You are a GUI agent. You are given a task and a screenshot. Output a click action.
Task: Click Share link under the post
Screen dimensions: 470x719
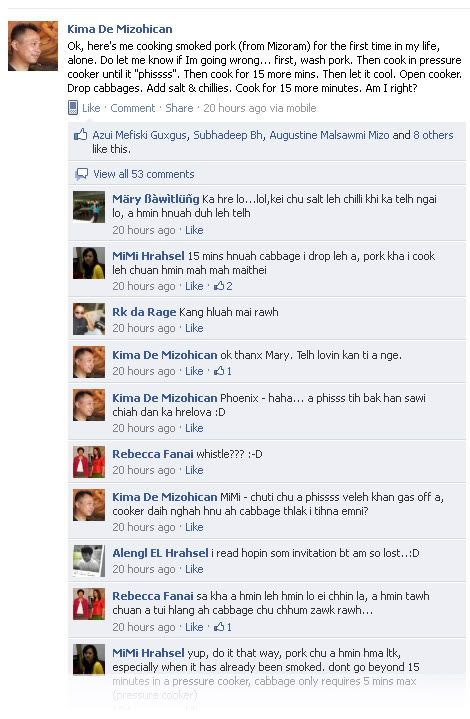click(179, 108)
